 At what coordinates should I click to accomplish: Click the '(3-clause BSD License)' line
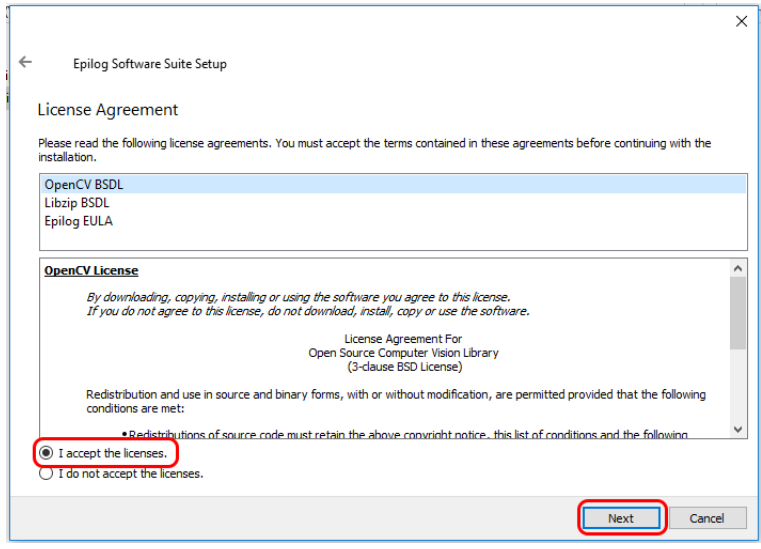click(x=404, y=366)
